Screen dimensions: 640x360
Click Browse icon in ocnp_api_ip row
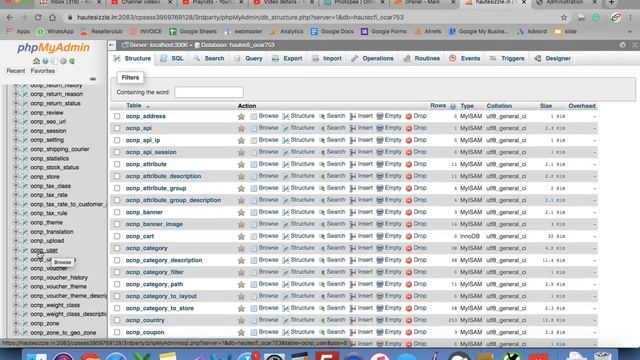click(254, 140)
